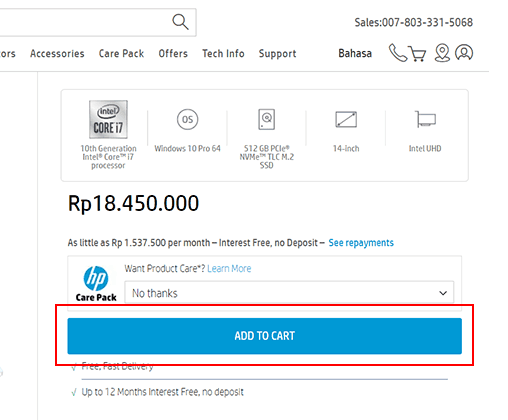Click the OS spec icon

[187, 119]
